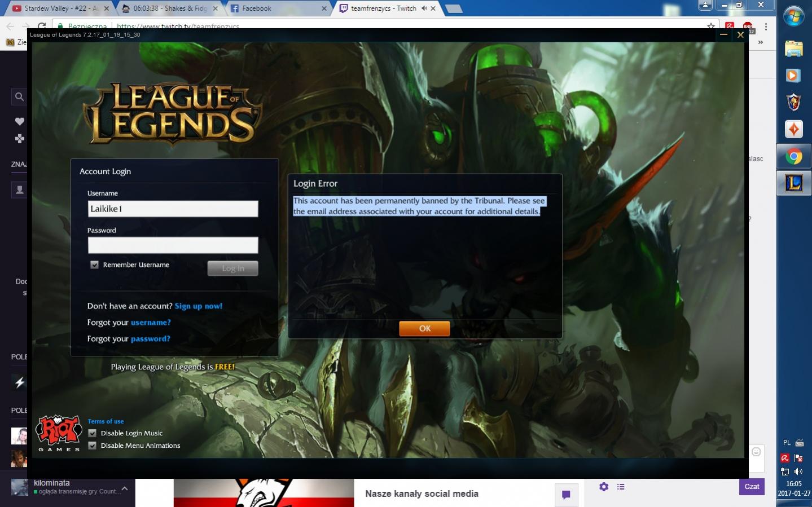Viewport: 812px width, 507px height.
Task: Click the heart icon in Twitch sidebar
Action: point(19,121)
